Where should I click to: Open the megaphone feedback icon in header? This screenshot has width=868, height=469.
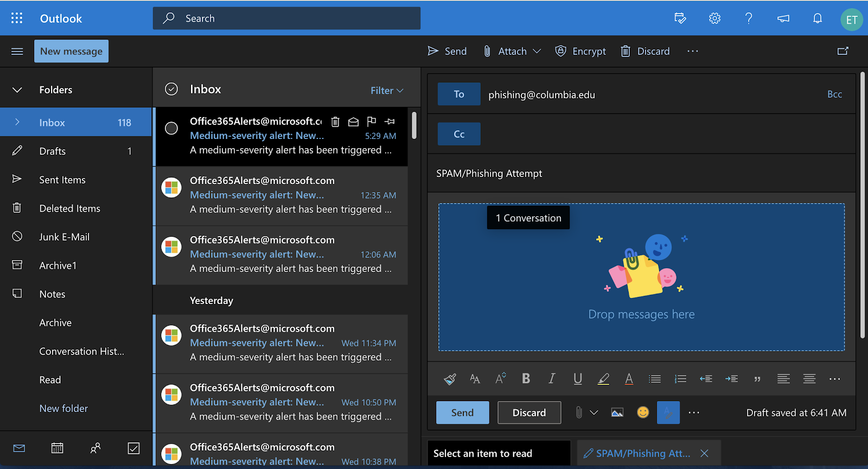click(783, 18)
